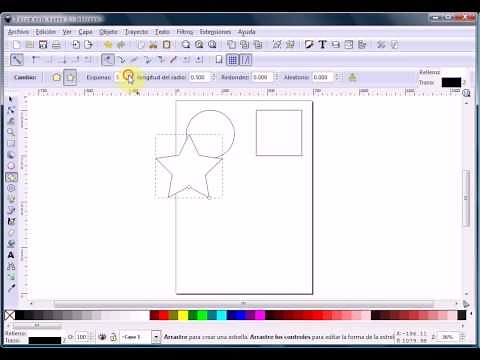
Task: Toggle global snapping on or off
Action: point(17,60)
